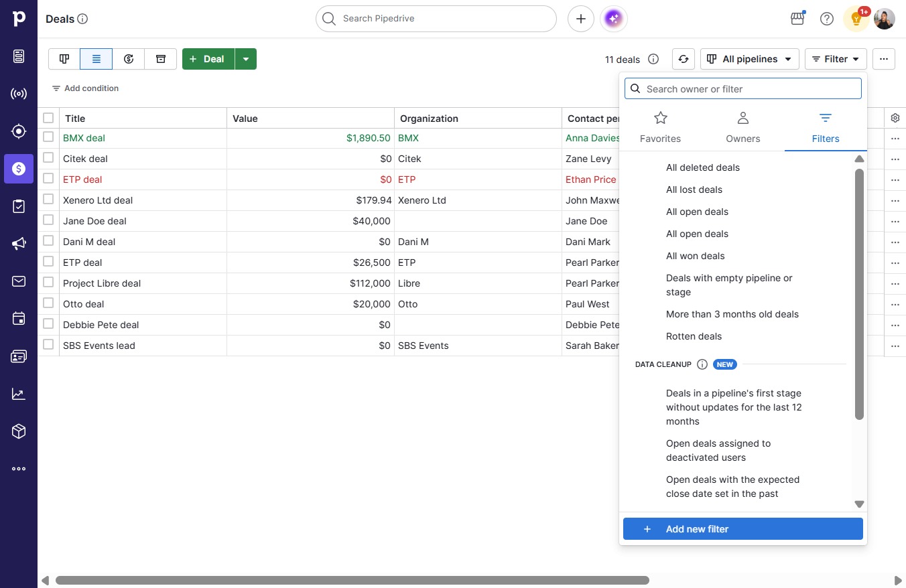Open row actions for SBS Events lead
Screen dimensions: 906x588
pyautogui.click(x=895, y=346)
